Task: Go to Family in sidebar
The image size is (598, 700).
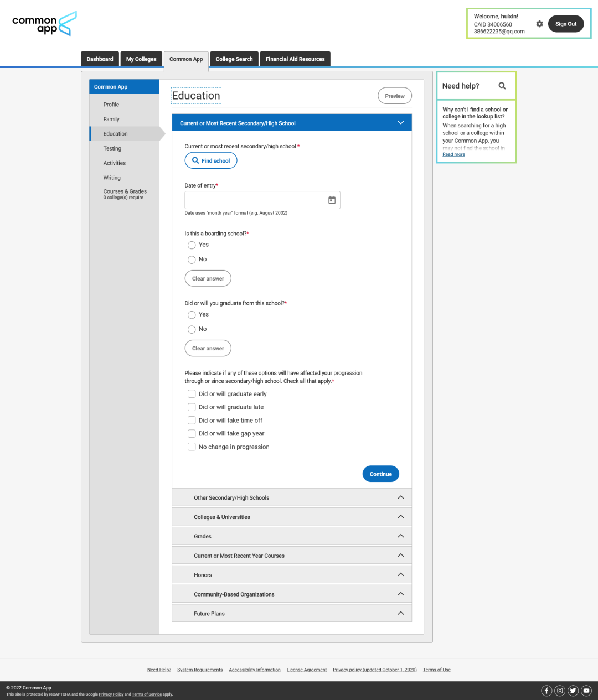Action: point(111,119)
